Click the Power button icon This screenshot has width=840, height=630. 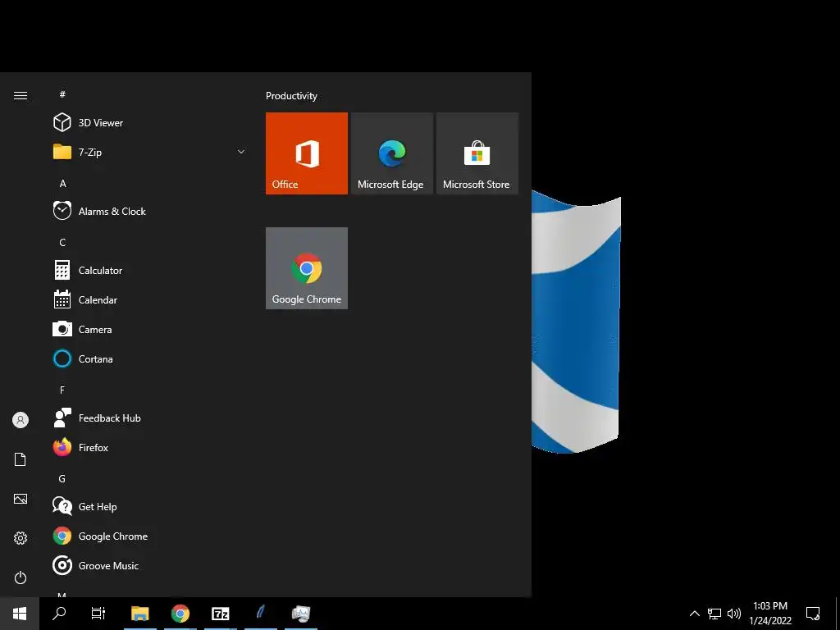[21, 577]
